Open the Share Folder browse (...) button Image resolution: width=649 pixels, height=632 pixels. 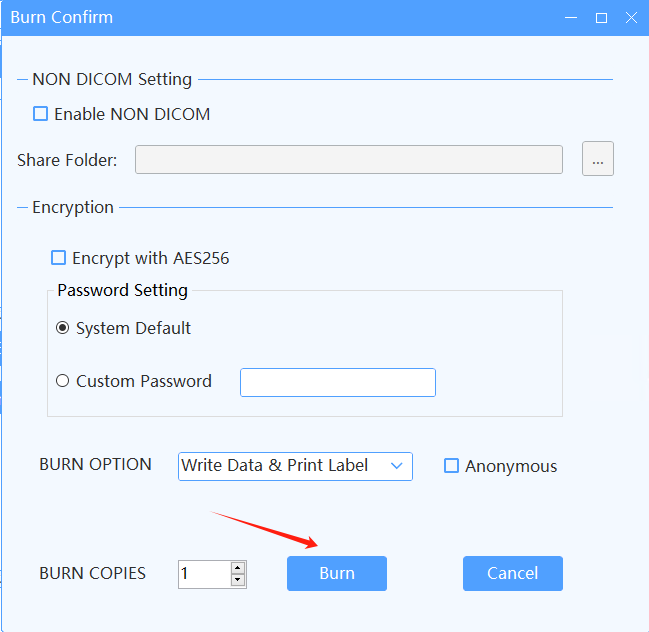tap(597, 160)
